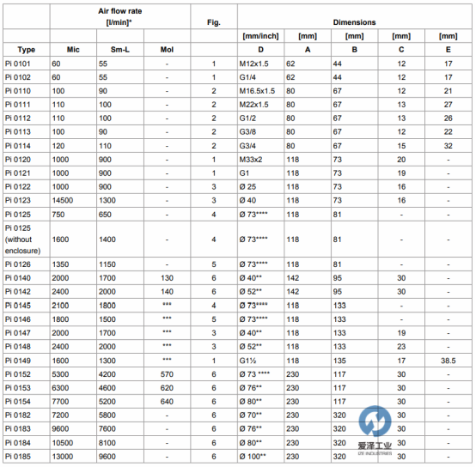The height and width of the screenshot is (467, 476).
Task: Click the Pi 0125 without enclosure cell
Action: click(27, 240)
